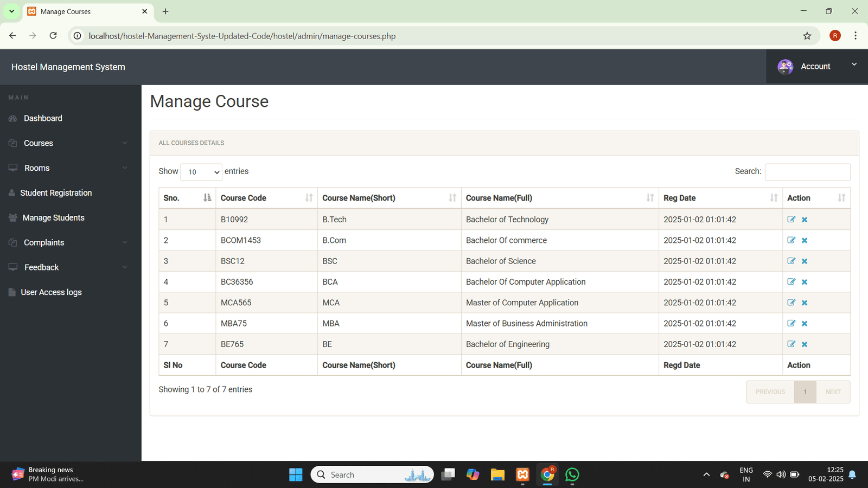This screenshot has width=868, height=488.
Task: Sort by Course Name(Short) column
Action: click(389, 198)
